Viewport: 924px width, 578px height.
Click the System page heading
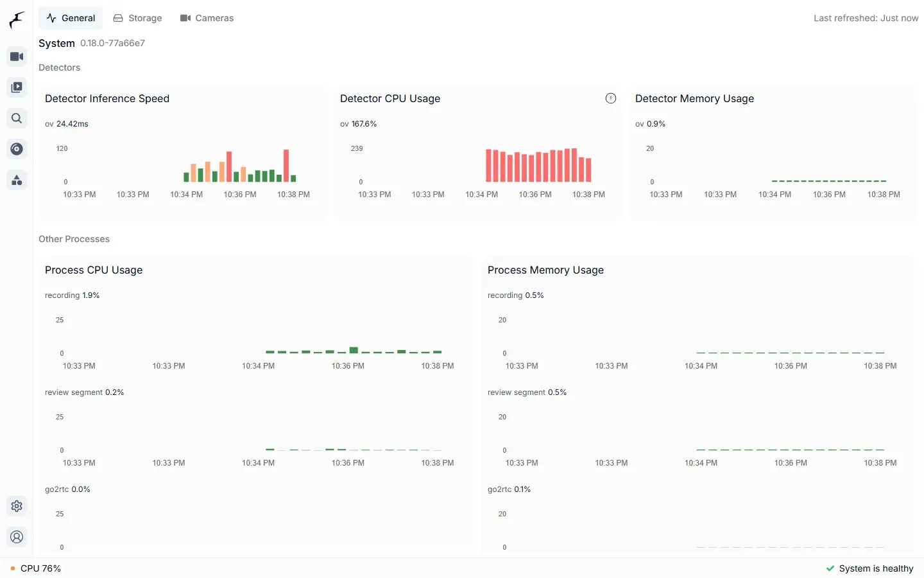tap(56, 43)
